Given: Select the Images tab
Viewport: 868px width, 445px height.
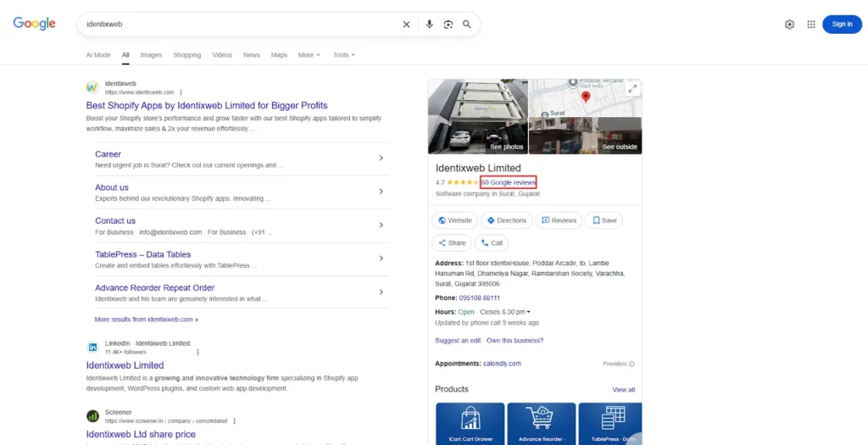Looking at the screenshot, I should [x=151, y=55].
